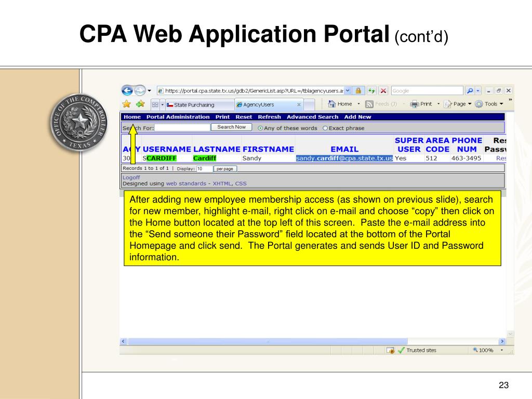Image resolution: width=532 pixels, height=399 pixels.
Task: Open the Home button dropdown arrow
Action: [358, 104]
